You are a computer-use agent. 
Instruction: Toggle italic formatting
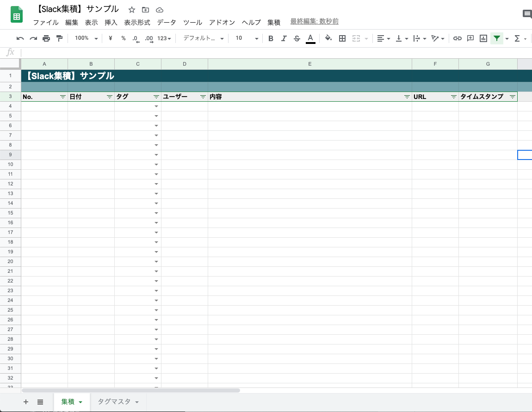(x=284, y=38)
